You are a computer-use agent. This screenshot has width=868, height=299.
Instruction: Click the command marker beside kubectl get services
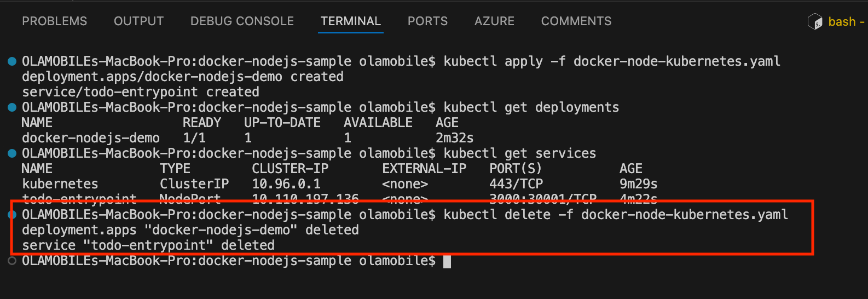coord(12,153)
